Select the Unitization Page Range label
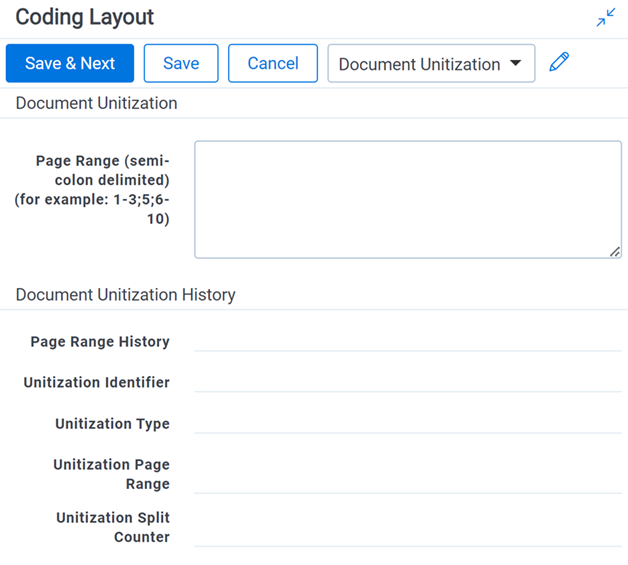This screenshot has height=565, width=628. pyautogui.click(x=112, y=474)
